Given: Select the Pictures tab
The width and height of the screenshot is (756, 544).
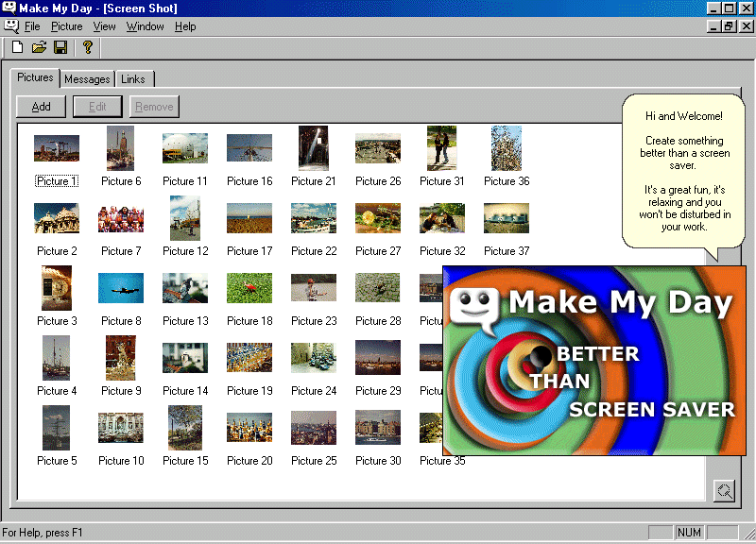Looking at the screenshot, I should (x=35, y=77).
